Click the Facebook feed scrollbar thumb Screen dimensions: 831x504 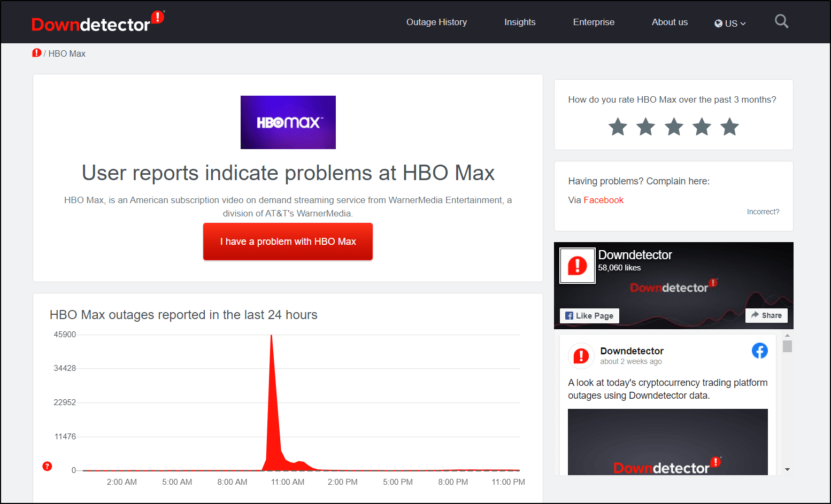[x=787, y=346]
